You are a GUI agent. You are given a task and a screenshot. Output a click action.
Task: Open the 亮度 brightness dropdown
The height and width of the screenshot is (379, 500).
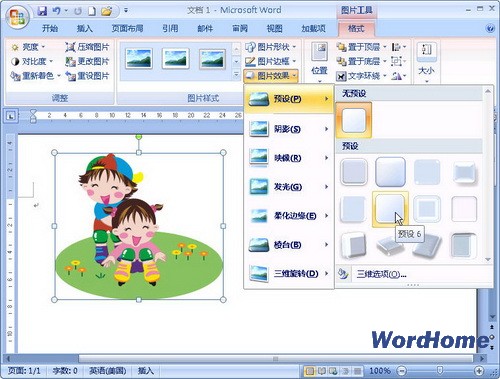coord(28,47)
